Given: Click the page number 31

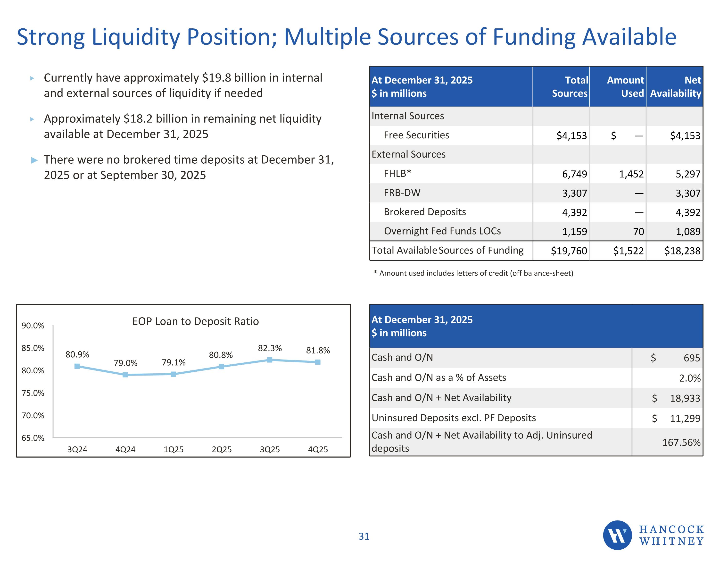Looking at the screenshot, I should [x=364, y=536].
